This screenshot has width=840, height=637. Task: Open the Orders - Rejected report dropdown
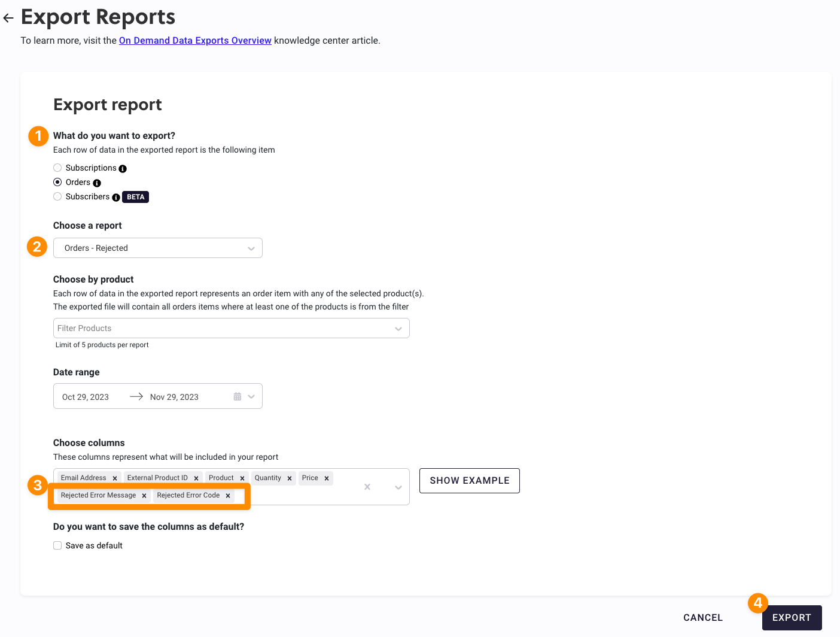tap(158, 248)
